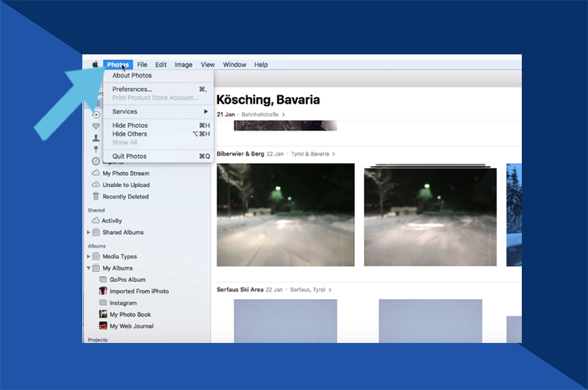Viewport: 588px width, 390px height.
Task: Click the My Photo Stream cloud icon
Action: coord(96,173)
